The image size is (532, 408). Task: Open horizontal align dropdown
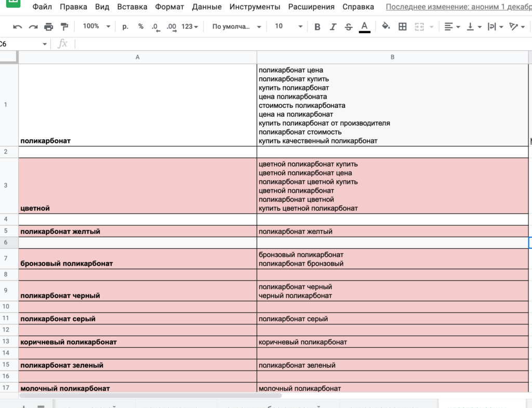452,27
